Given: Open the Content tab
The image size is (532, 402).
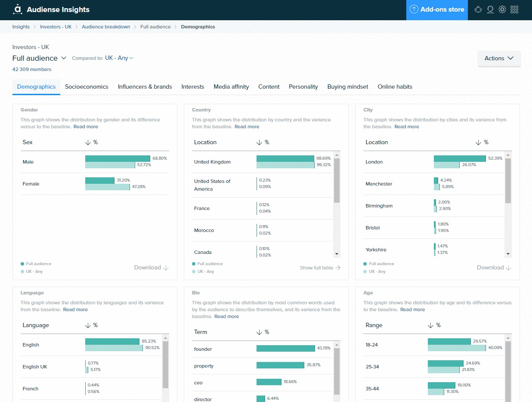Looking at the screenshot, I should [x=269, y=87].
